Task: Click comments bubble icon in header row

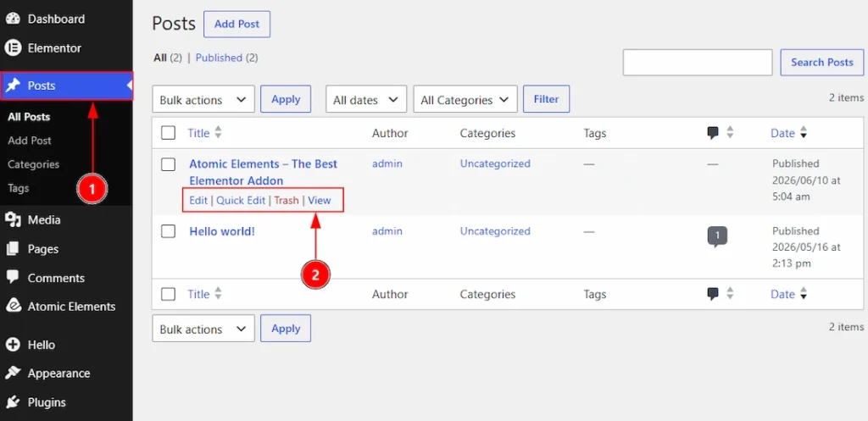Action: coord(713,133)
